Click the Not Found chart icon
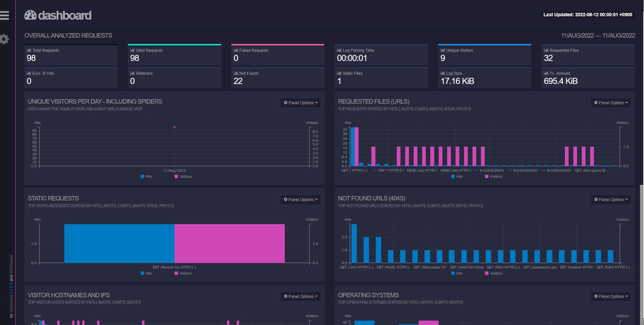The width and height of the screenshot is (644, 325). pyautogui.click(x=236, y=73)
